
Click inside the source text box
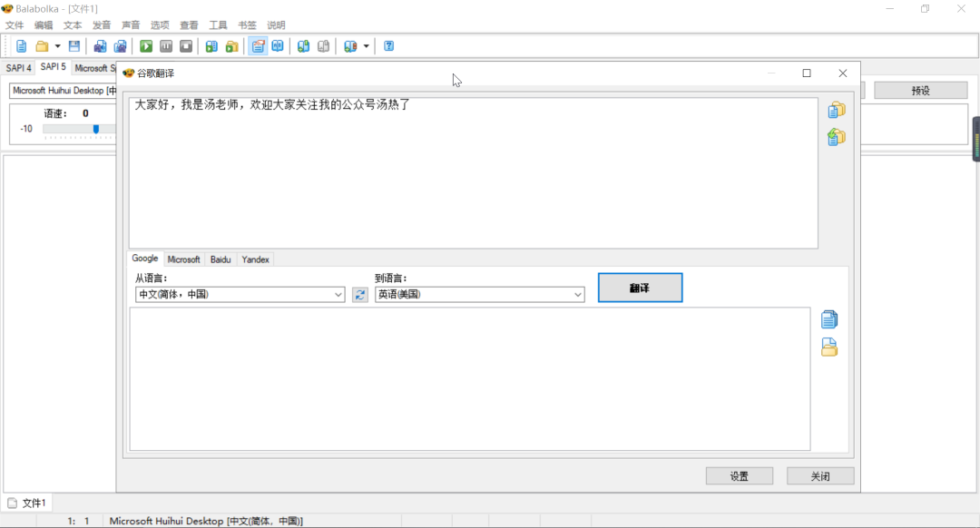(x=473, y=173)
